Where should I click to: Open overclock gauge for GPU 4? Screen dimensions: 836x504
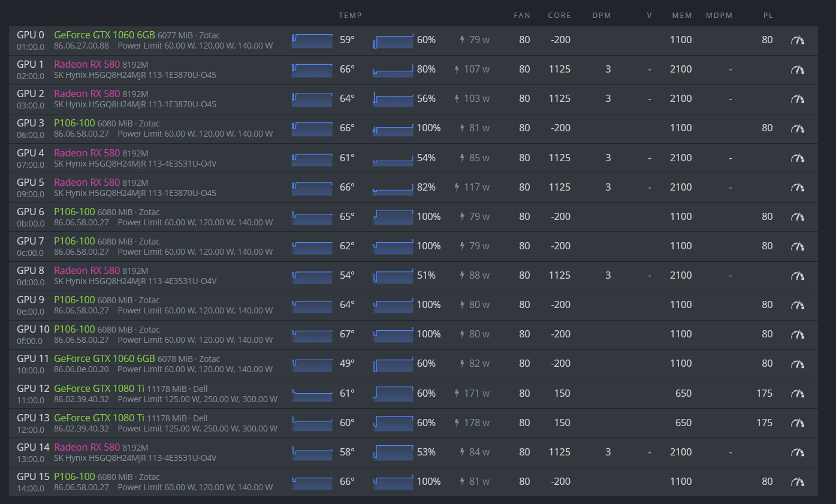pyautogui.click(x=797, y=158)
